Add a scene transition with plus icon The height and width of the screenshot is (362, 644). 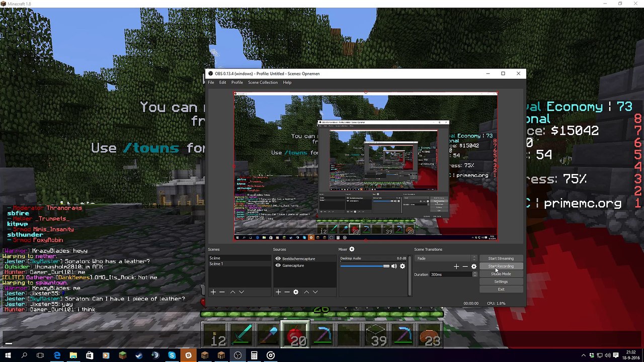click(456, 266)
